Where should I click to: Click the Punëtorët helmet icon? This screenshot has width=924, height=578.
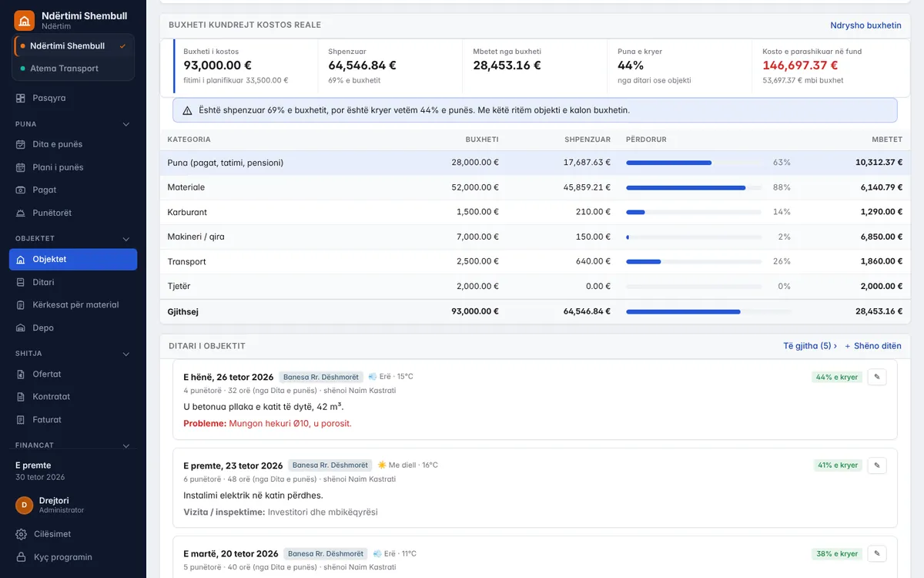click(21, 213)
